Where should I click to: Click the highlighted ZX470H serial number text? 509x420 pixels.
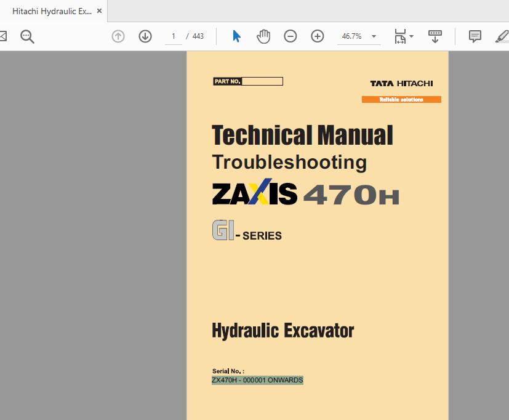pyautogui.click(x=257, y=380)
